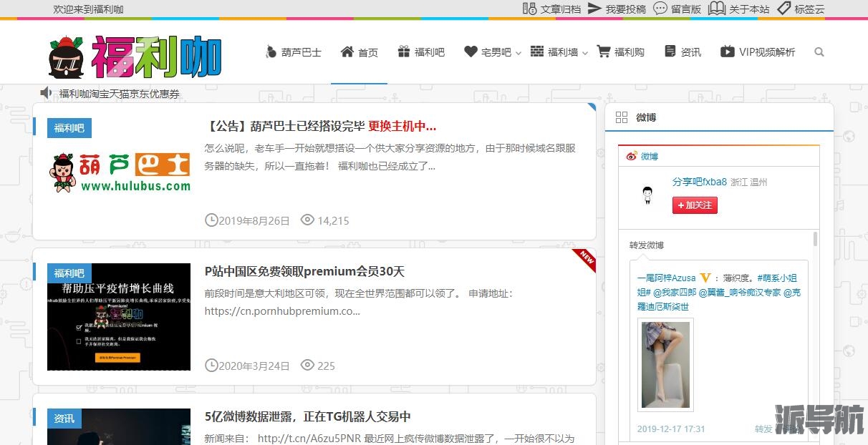Image resolution: width=868 pixels, height=445 pixels.
Task: Click the article archive icon in top bar
Action: (529, 9)
